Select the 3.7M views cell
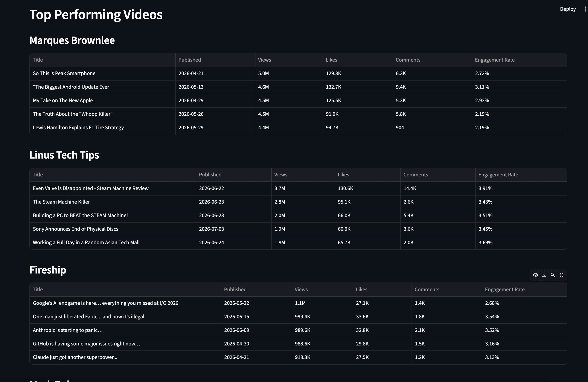Image resolution: width=588 pixels, height=382 pixels. [303, 188]
